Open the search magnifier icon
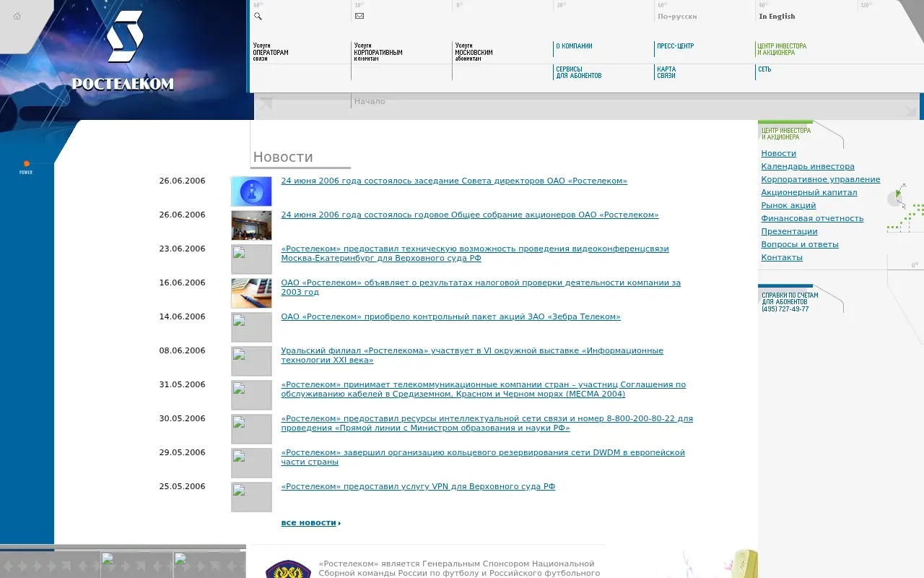Image resolution: width=924 pixels, height=578 pixels. coord(258,16)
